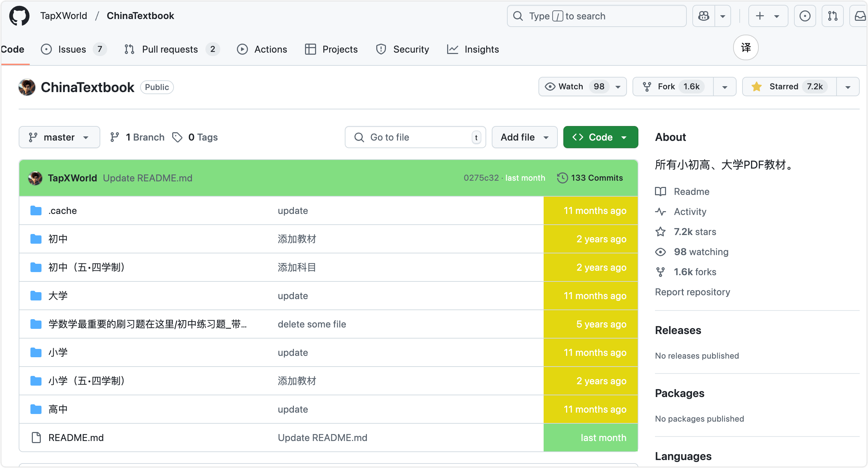Open the Releases heading link
Screen dimensions: 868x468
coord(678,330)
